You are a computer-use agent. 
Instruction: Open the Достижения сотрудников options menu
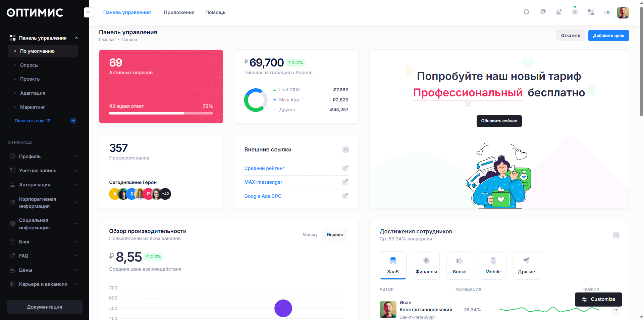(x=616, y=235)
